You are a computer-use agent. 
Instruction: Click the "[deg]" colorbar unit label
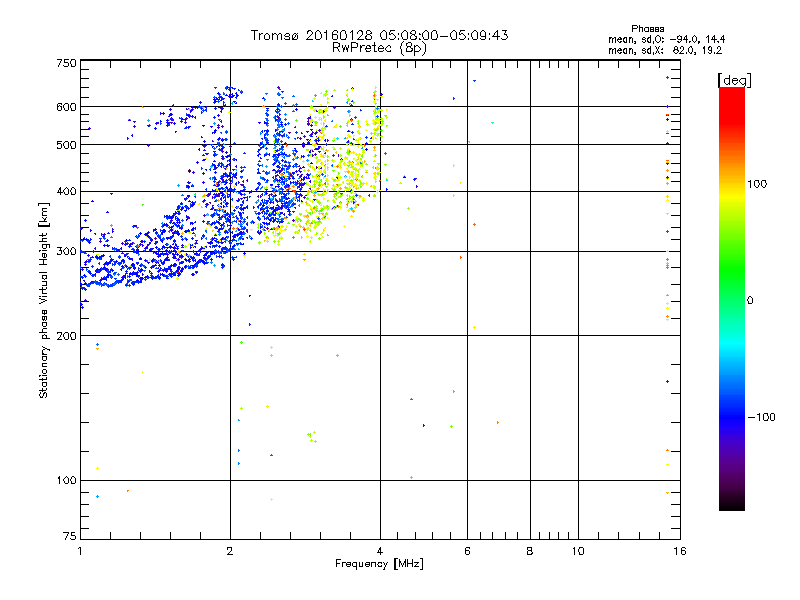point(734,80)
